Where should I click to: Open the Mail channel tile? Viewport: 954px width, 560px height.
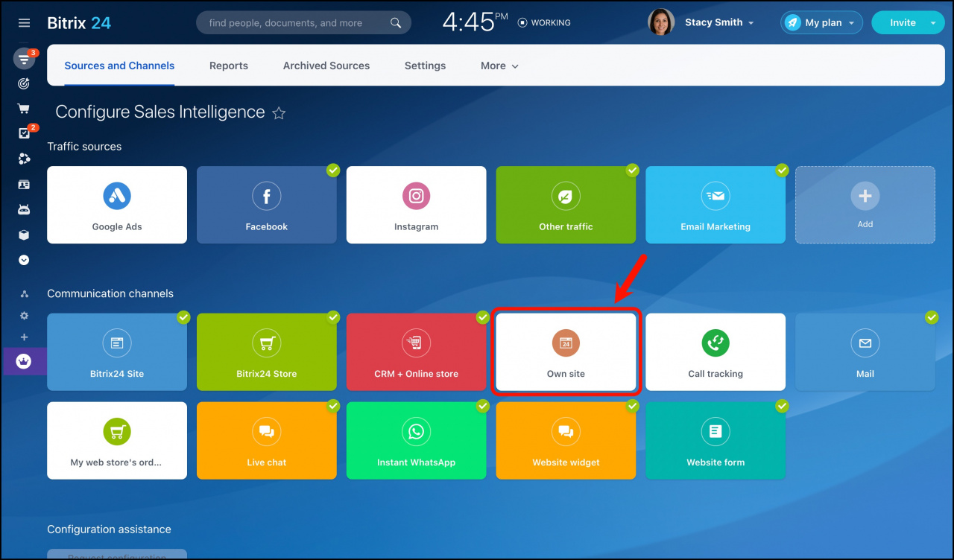click(x=865, y=352)
